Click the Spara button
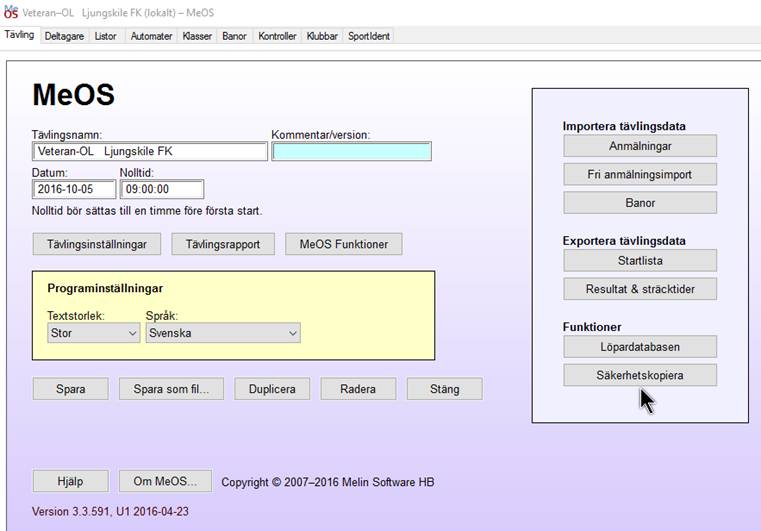Viewport: 761px width, 531px height. pos(70,389)
